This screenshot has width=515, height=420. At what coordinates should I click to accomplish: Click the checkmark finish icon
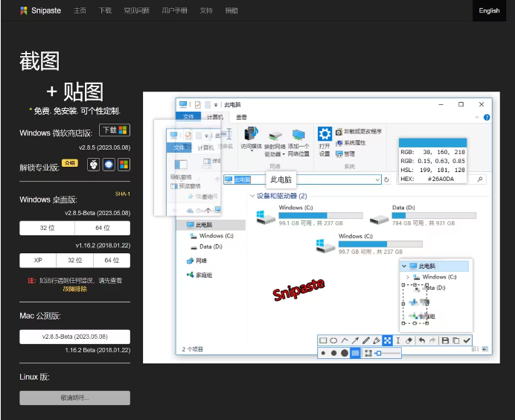467,340
